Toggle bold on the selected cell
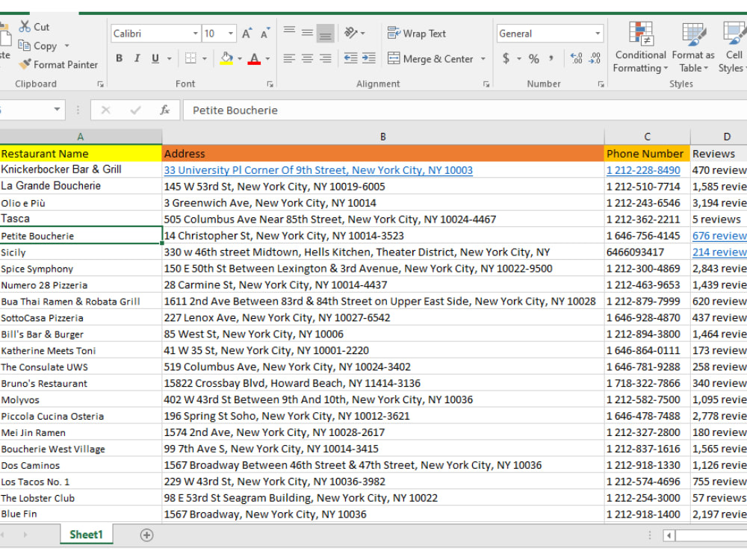The height and width of the screenshot is (560, 747). coord(119,57)
